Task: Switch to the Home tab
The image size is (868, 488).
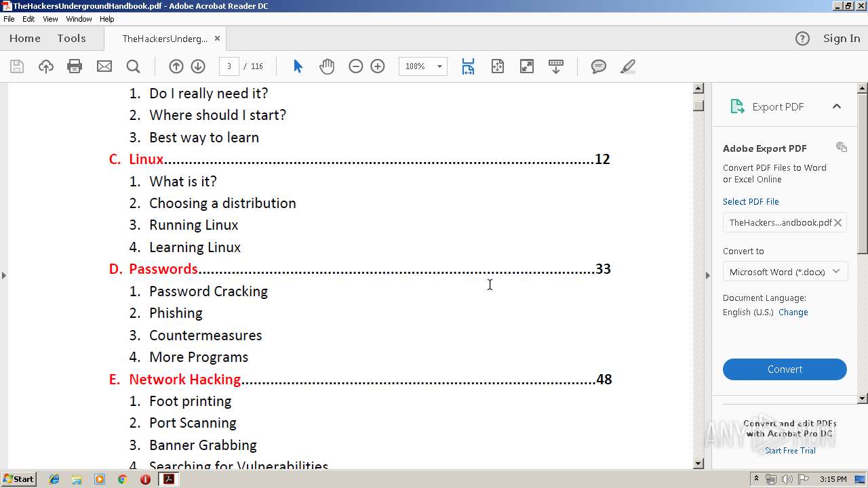Action: 25,39
